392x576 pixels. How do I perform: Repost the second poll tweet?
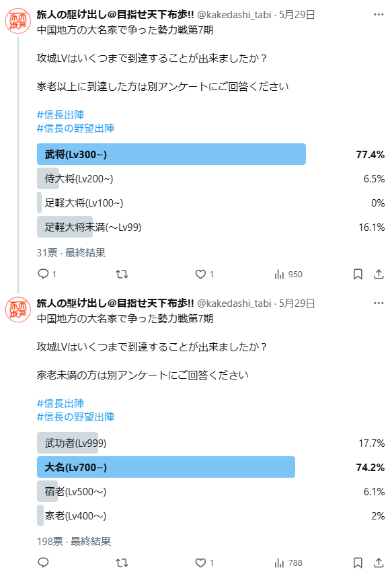coord(122,563)
